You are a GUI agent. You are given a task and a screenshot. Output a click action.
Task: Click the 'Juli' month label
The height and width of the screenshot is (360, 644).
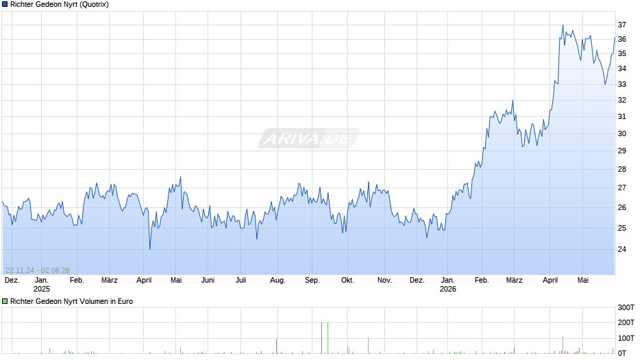coord(240,281)
